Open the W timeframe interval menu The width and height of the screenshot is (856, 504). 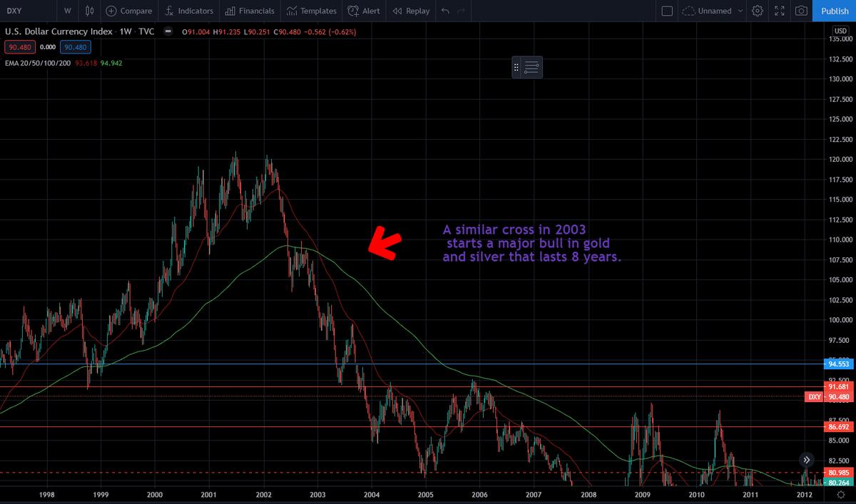click(x=67, y=11)
